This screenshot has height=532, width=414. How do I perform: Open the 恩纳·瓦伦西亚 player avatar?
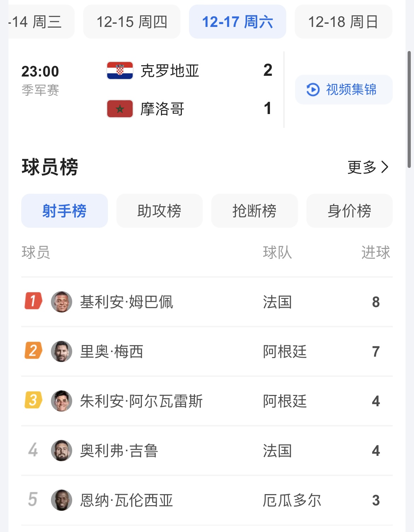(x=62, y=500)
